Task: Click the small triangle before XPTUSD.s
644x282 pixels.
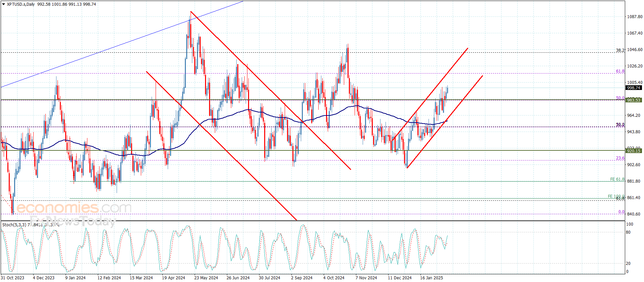Action: (x=4, y=4)
